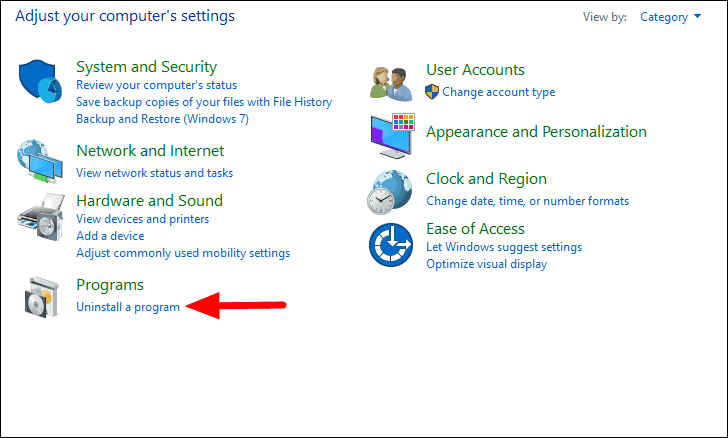This screenshot has height=438, width=728.
Task: Open Appearance and Personalization category
Action: (536, 132)
